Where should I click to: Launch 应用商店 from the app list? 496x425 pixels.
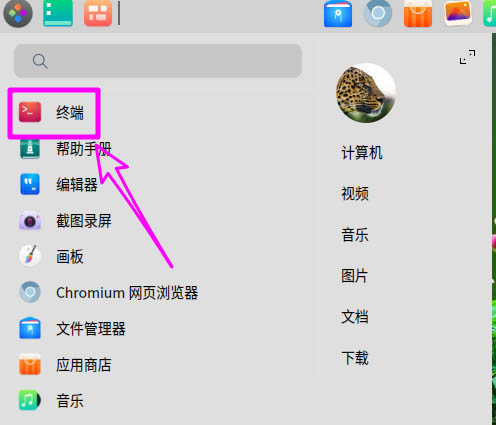(x=65, y=365)
